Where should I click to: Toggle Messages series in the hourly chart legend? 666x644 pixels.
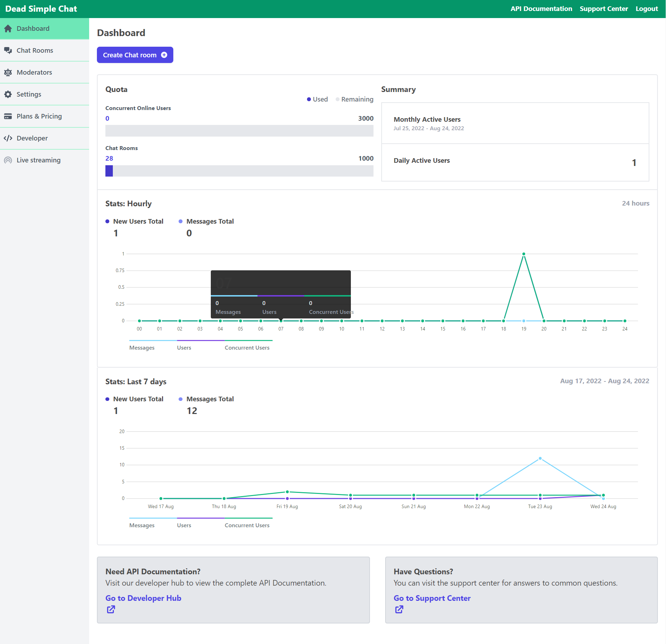142,347
